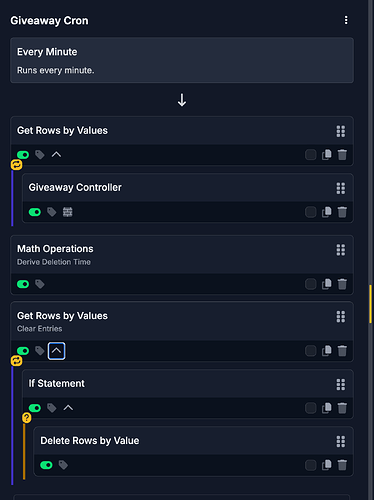Image resolution: width=374 pixels, height=500 pixels.
Task: Delete the Delete Rows by Value block
Action: tap(342, 465)
